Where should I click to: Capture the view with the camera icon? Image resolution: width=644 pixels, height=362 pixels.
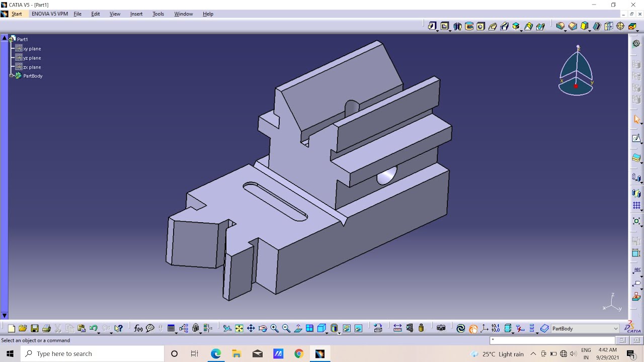click(x=441, y=328)
